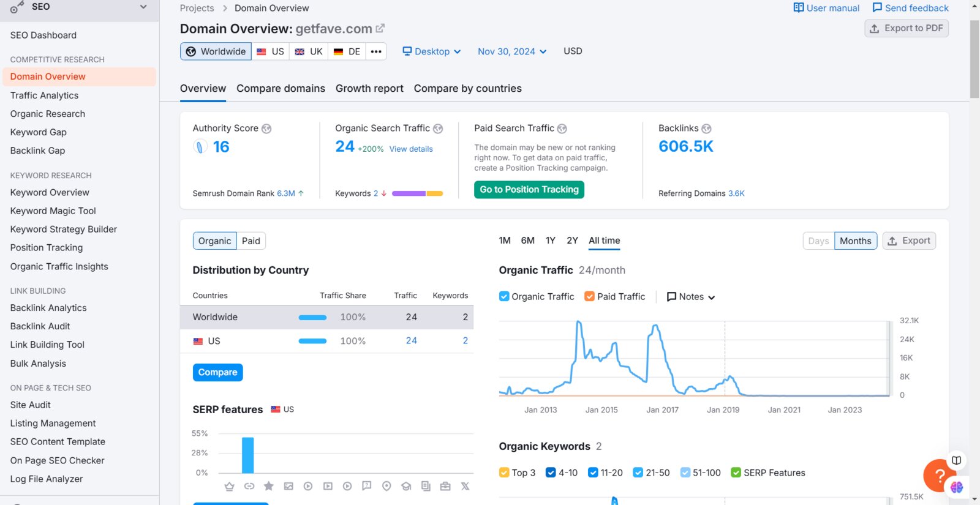Click the image pack SERP icon
Screen dimensions: 980x505
point(288,486)
